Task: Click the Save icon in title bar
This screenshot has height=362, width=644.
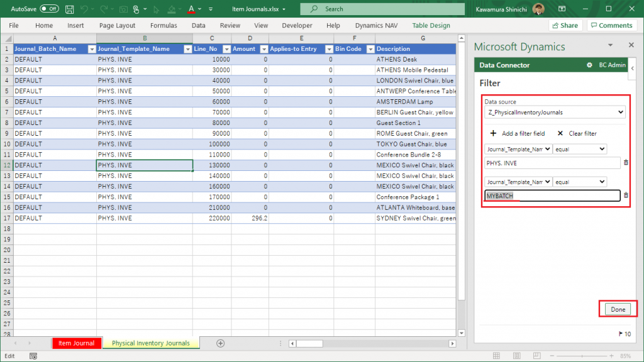Action: (x=69, y=9)
